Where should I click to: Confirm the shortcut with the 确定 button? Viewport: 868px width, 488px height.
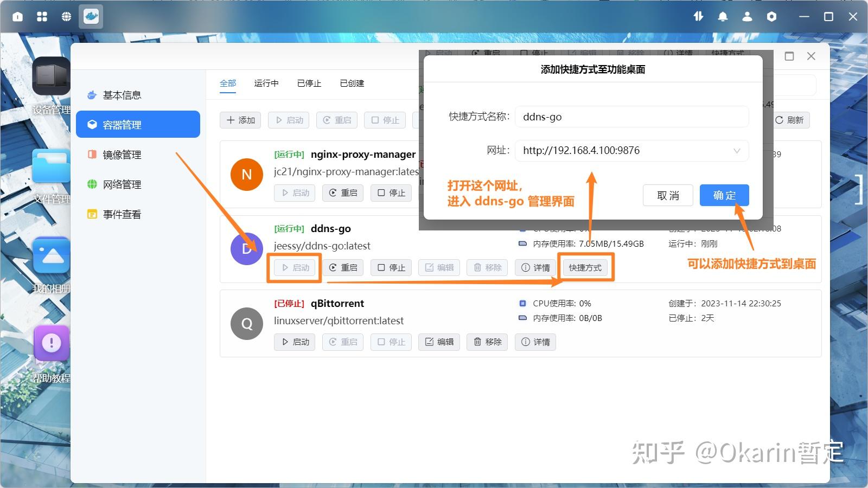pos(724,195)
